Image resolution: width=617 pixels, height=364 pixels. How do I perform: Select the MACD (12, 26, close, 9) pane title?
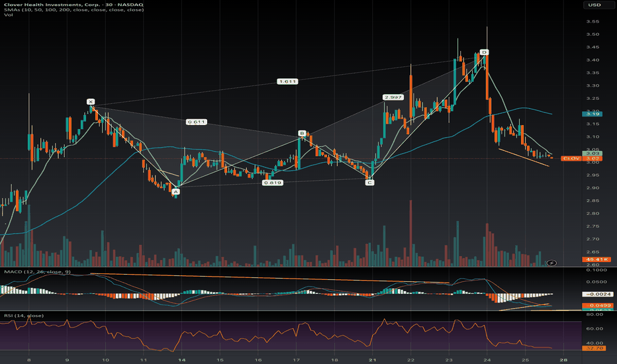tap(37, 272)
